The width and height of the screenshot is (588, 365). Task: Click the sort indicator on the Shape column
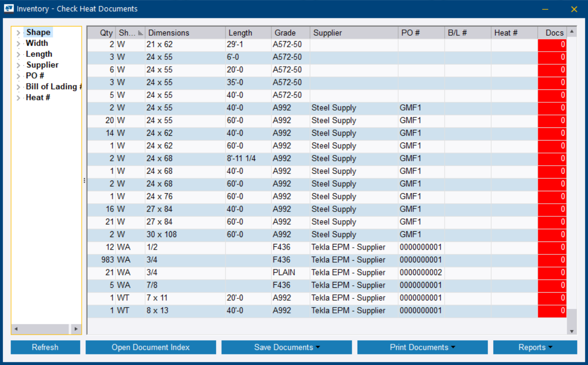(x=139, y=32)
